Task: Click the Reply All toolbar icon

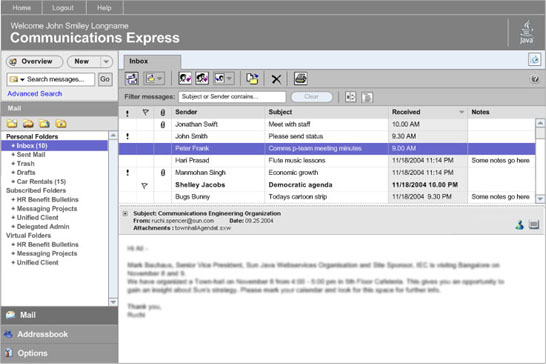Action: [202, 78]
